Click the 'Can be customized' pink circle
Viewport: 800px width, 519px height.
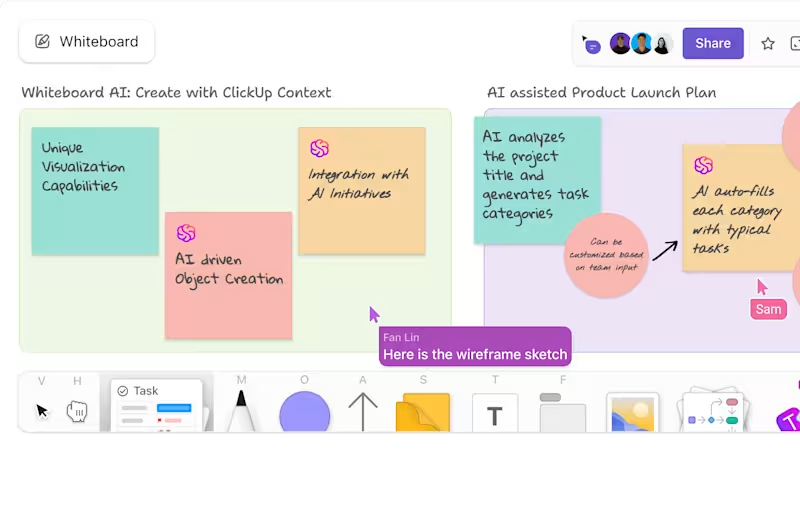click(x=606, y=255)
